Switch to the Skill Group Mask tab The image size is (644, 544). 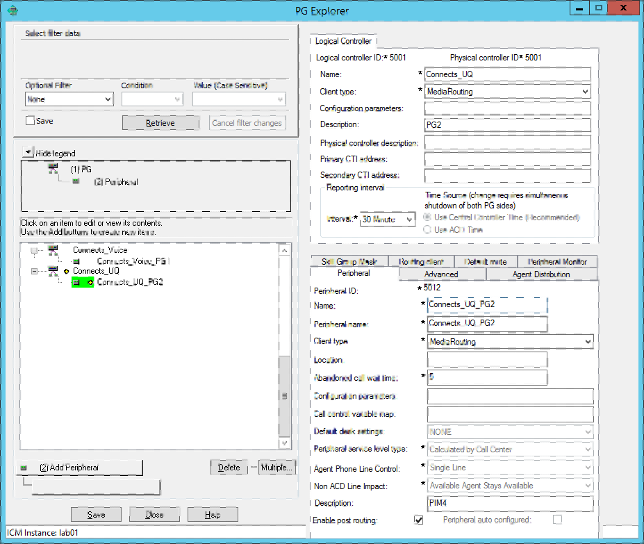[x=349, y=262]
